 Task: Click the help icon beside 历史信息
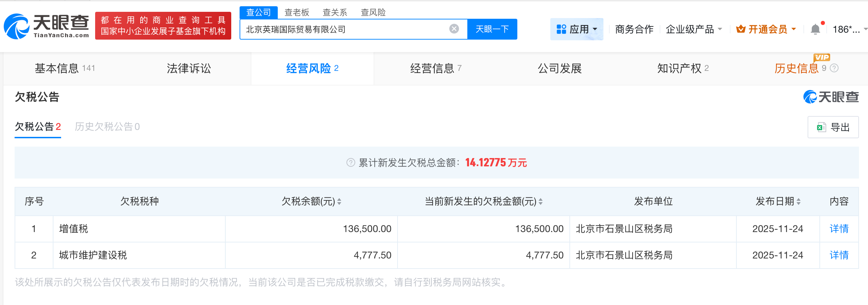click(834, 68)
